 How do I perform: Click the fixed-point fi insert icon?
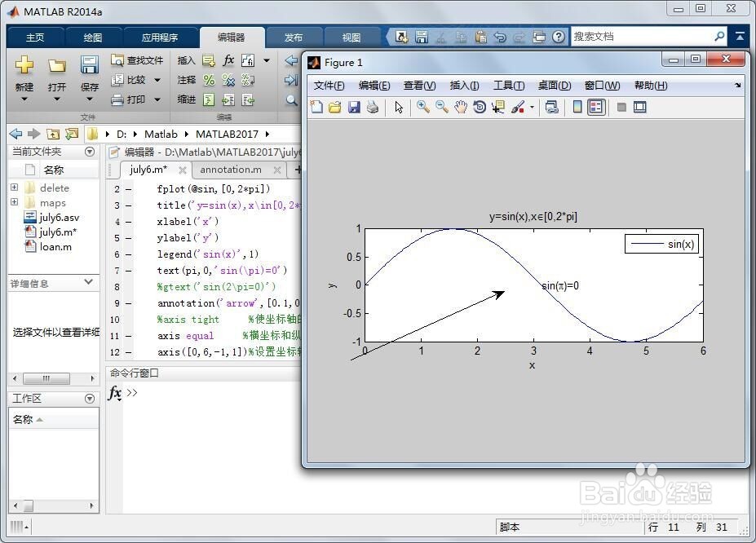[x=248, y=60]
